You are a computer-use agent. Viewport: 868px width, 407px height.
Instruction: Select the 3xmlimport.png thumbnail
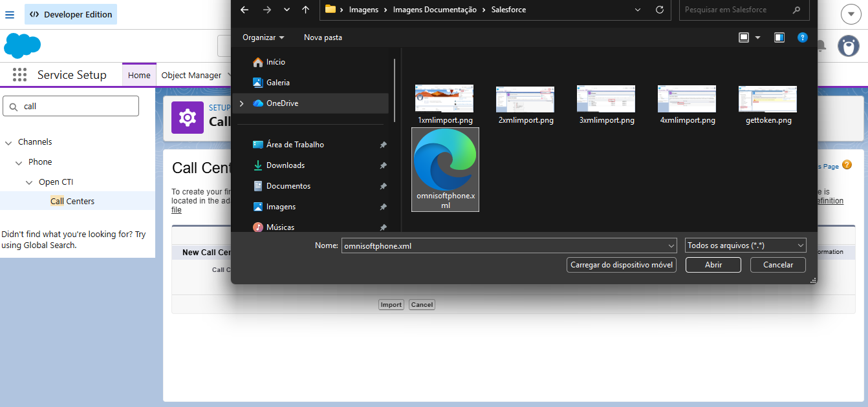coord(606,98)
